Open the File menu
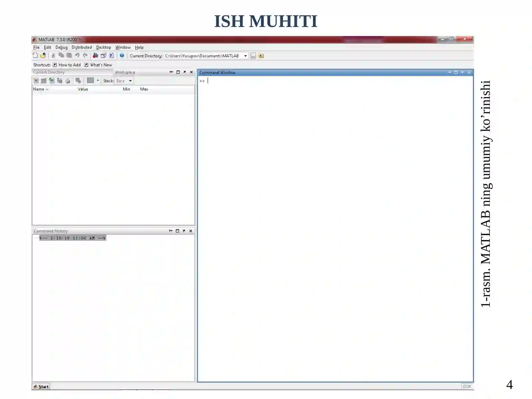532x399 pixels. point(36,47)
